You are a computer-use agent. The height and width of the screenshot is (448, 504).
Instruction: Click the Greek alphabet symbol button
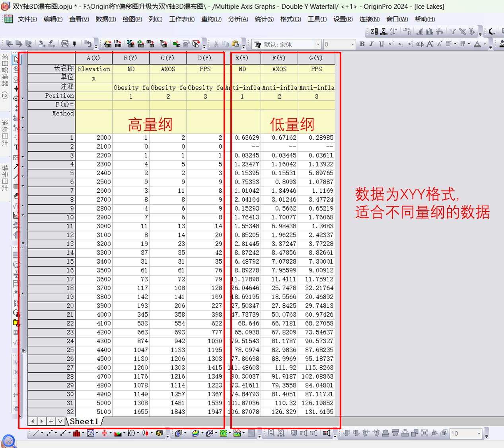click(x=420, y=44)
